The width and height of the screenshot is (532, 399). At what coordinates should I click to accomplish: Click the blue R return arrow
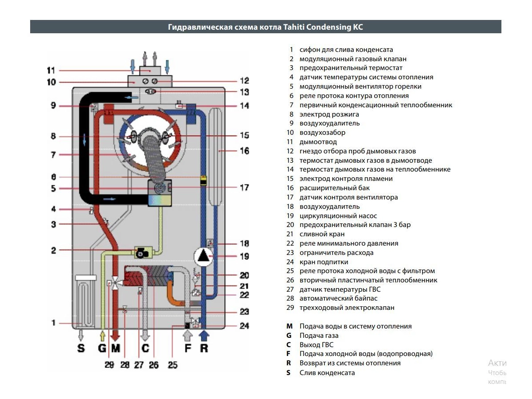pos(203,335)
